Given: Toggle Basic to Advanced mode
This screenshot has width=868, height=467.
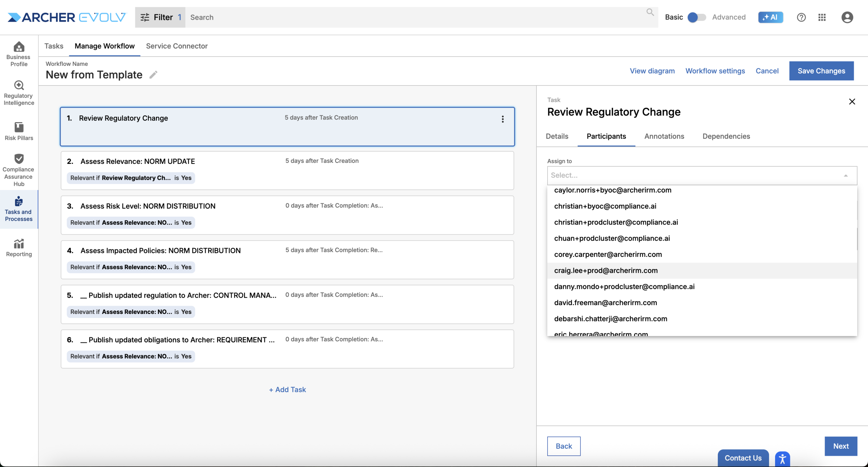Looking at the screenshot, I should click(696, 17).
